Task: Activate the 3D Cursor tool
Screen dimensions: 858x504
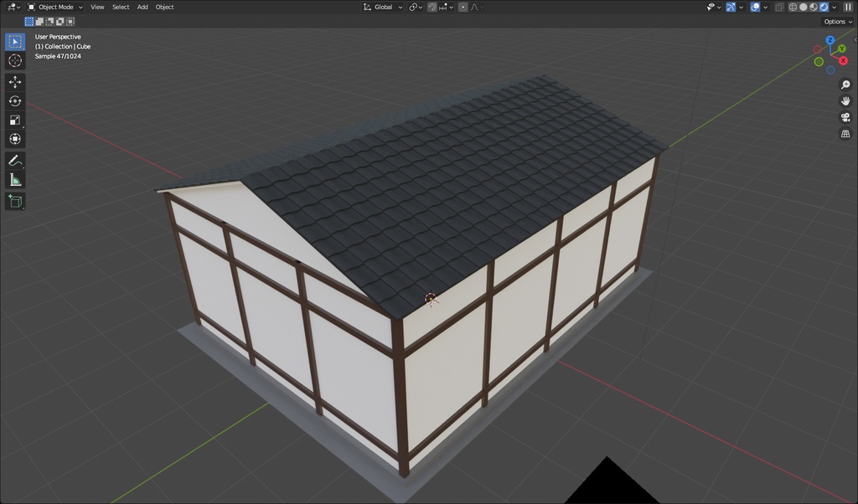Action: [15, 60]
